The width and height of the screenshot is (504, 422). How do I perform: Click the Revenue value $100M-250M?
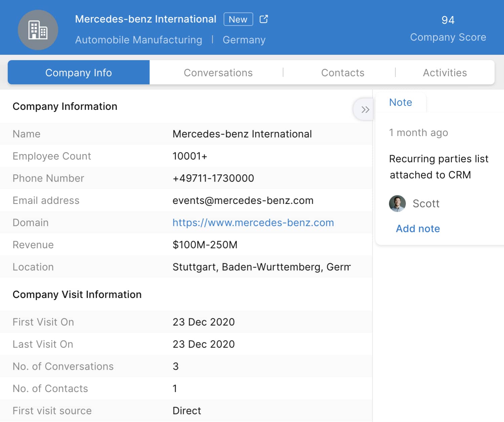(205, 245)
